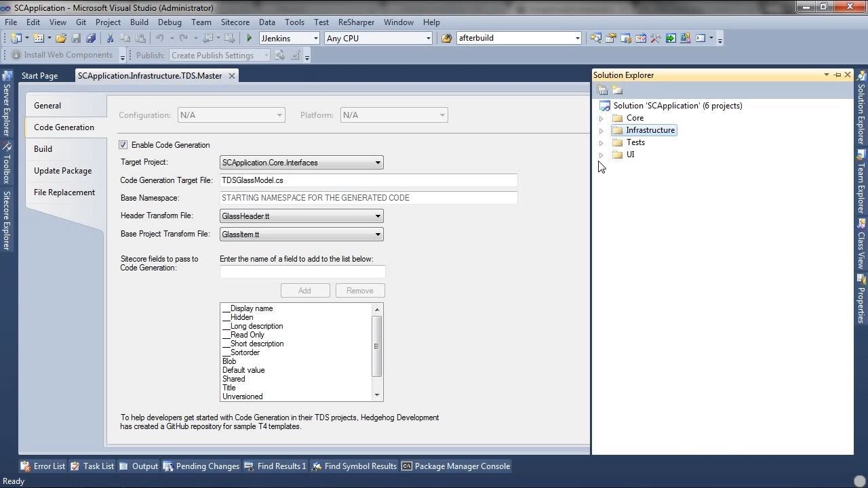Toggle the Enable Code Generation checkbox
The image size is (868, 488).
pyautogui.click(x=123, y=145)
